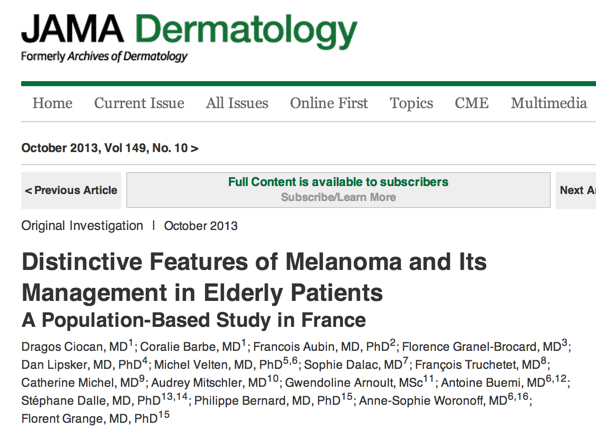The height and width of the screenshot is (438, 596).
Task: Open October 2013, Vol 149, No. 10 issue link
Action: pos(110,148)
